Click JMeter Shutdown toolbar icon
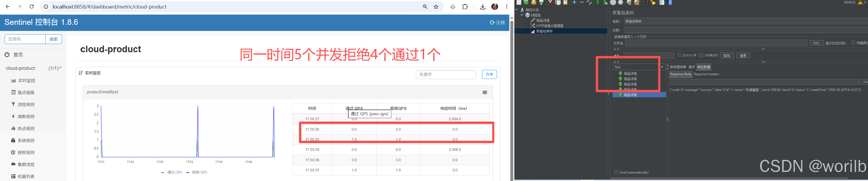This screenshot has height=181, width=868. click(621, 2)
